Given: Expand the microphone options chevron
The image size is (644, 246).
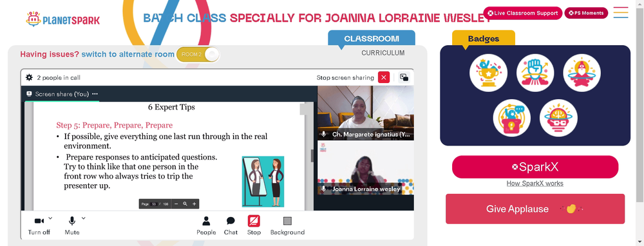Looking at the screenshot, I should click(x=83, y=218).
